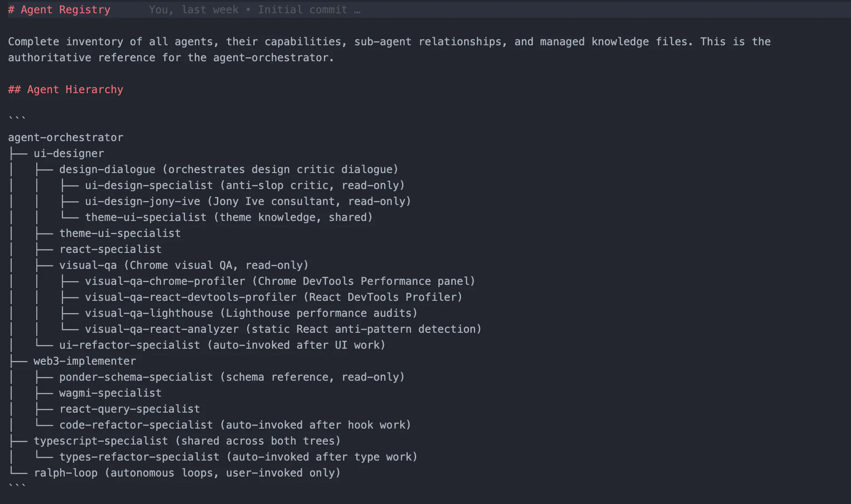Viewport: 851px width, 504px height.
Task: Click on "ui-design-jony-ive" entry
Action: [142, 201]
